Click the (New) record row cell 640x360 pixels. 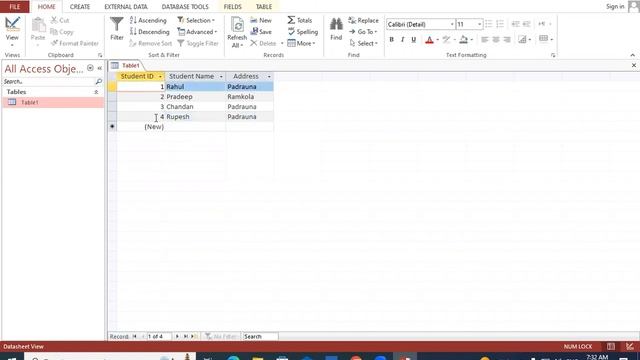(x=141, y=127)
